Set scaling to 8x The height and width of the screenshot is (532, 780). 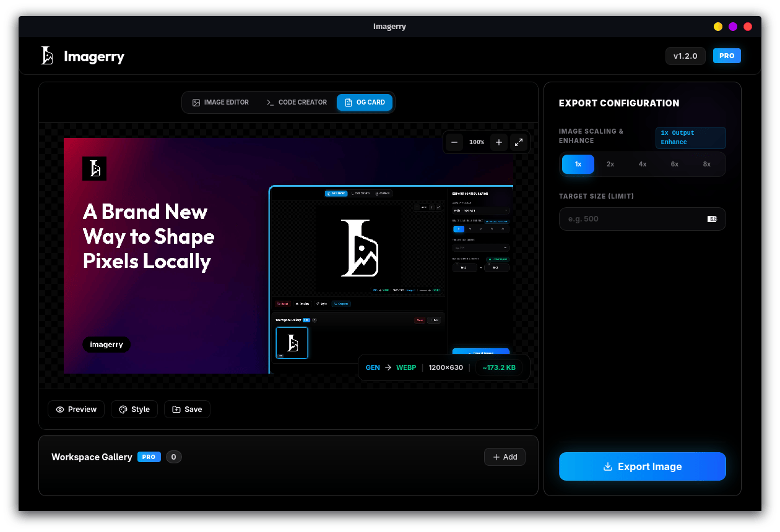pos(707,165)
